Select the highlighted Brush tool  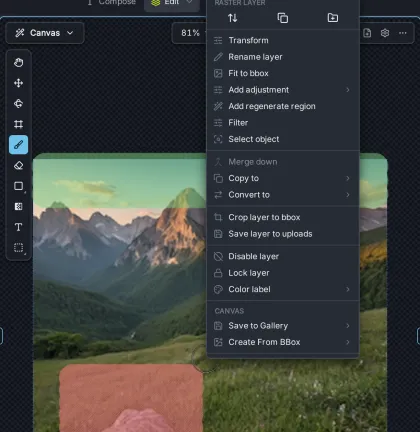[x=18, y=145]
